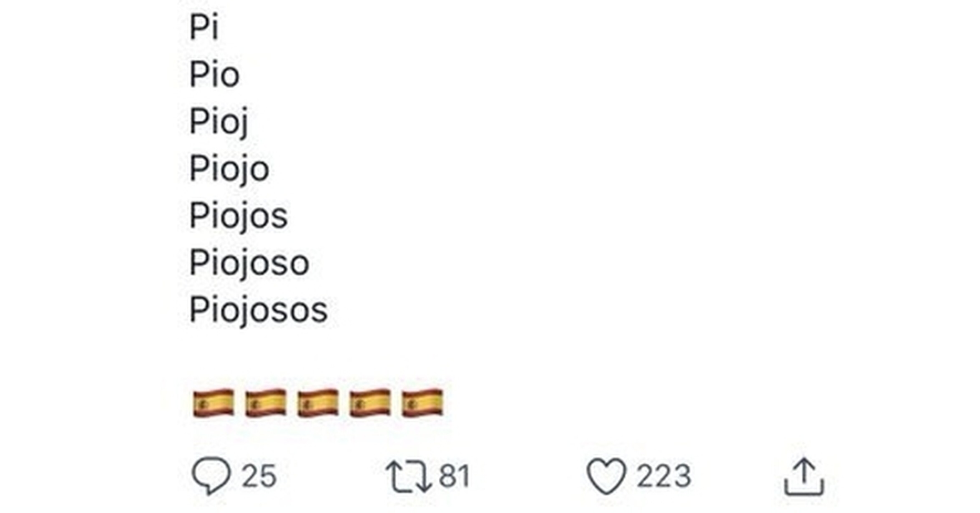The image size is (980, 513).
Task: Open the reply speech bubble icon
Action: (211, 476)
